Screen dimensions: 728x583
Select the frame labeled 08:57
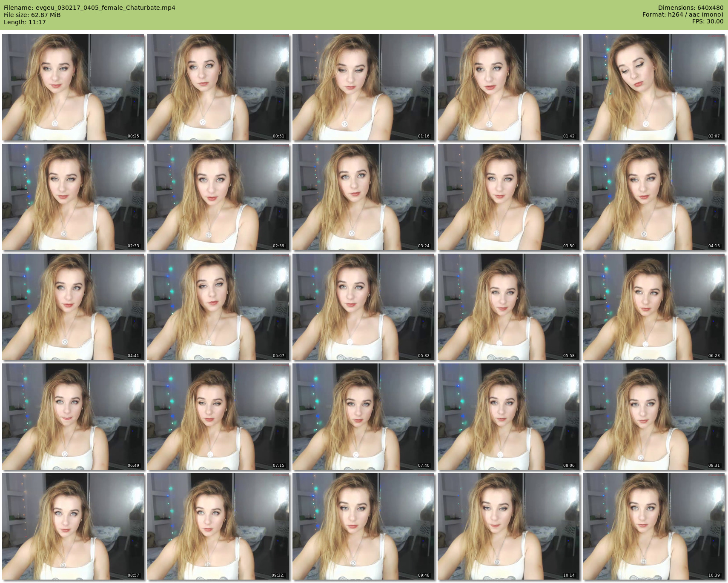(73, 526)
